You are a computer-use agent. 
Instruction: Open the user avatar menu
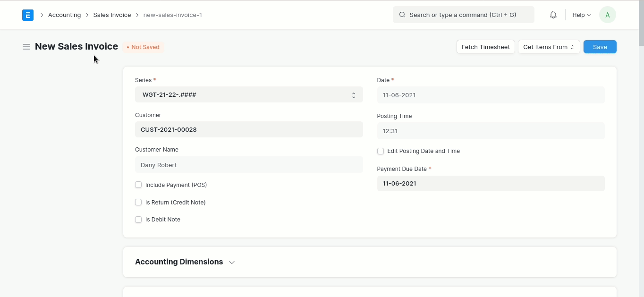point(607,15)
